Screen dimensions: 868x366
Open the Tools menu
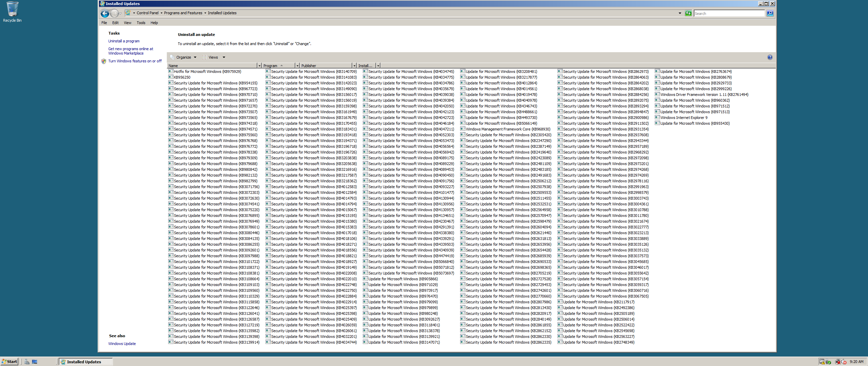pos(141,23)
